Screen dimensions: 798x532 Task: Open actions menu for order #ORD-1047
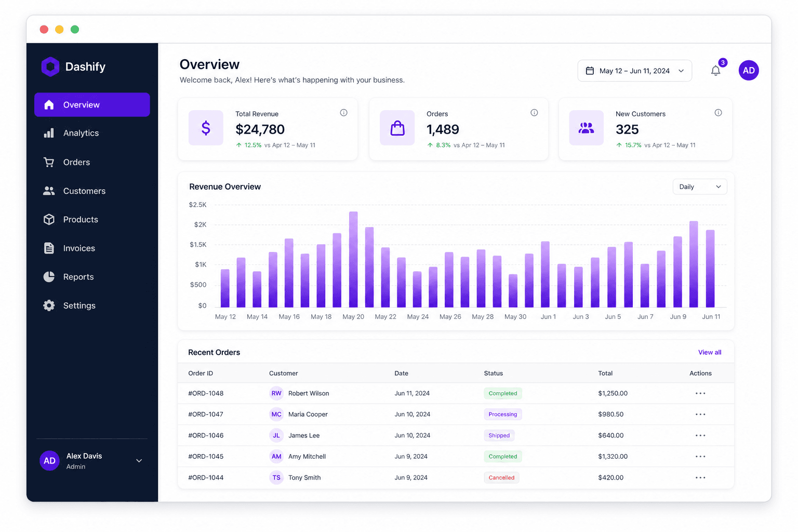click(x=700, y=415)
